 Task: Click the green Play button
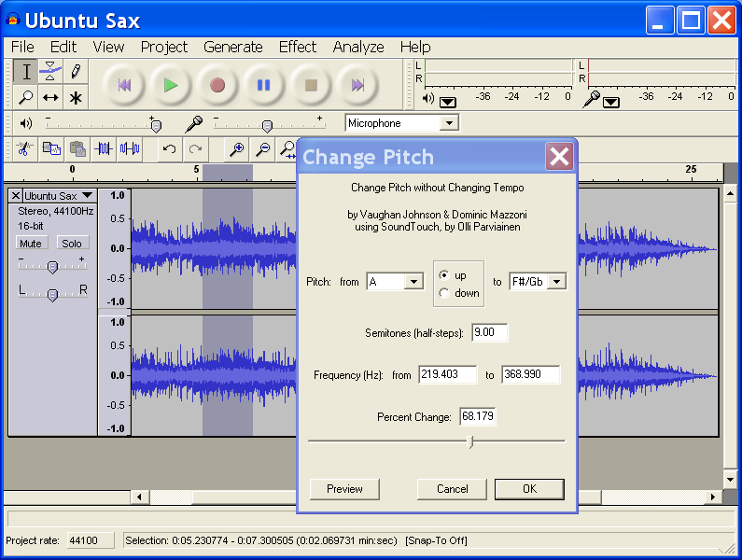pos(171,85)
